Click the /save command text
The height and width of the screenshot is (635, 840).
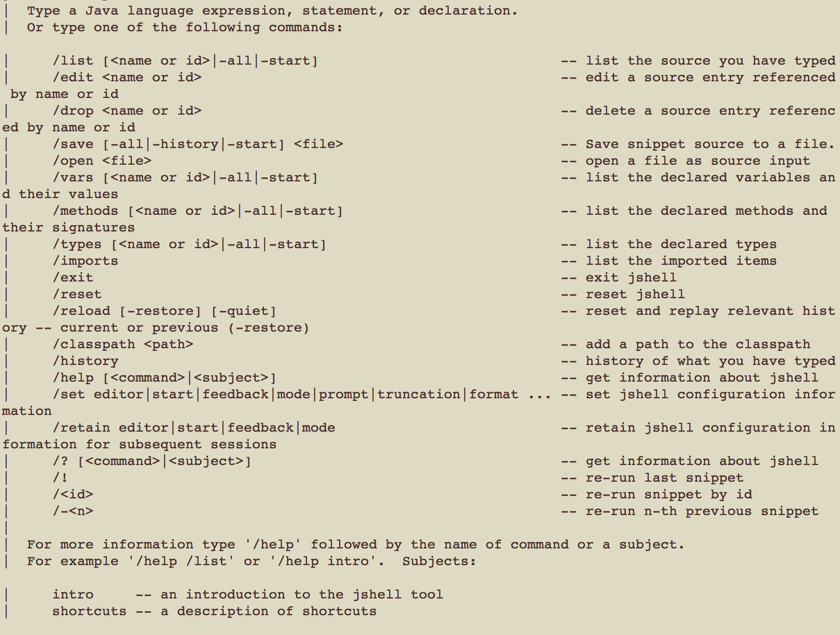[73, 144]
